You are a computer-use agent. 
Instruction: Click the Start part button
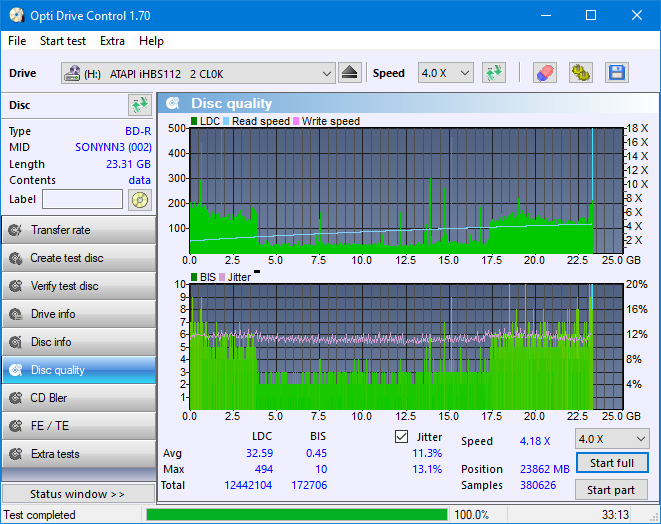[x=611, y=490]
